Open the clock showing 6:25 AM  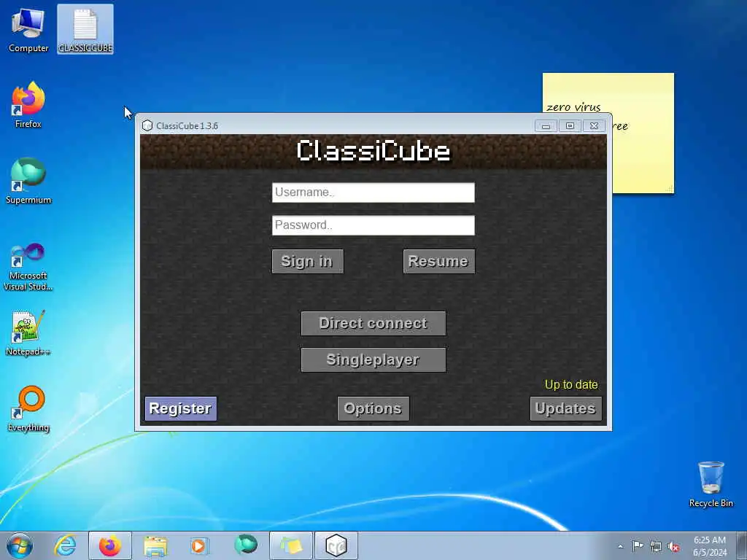(x=710, y=545)
